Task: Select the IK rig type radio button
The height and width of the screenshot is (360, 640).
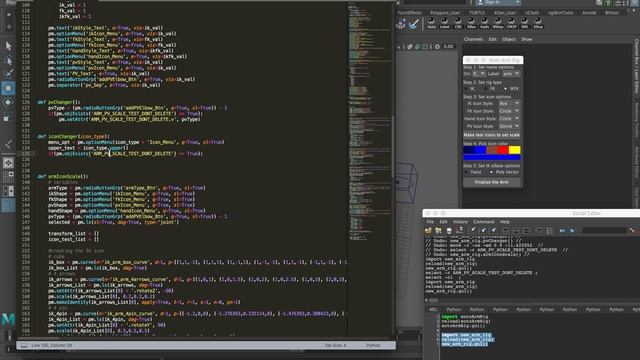Action: pyautogui.click(x=467, y=89)
